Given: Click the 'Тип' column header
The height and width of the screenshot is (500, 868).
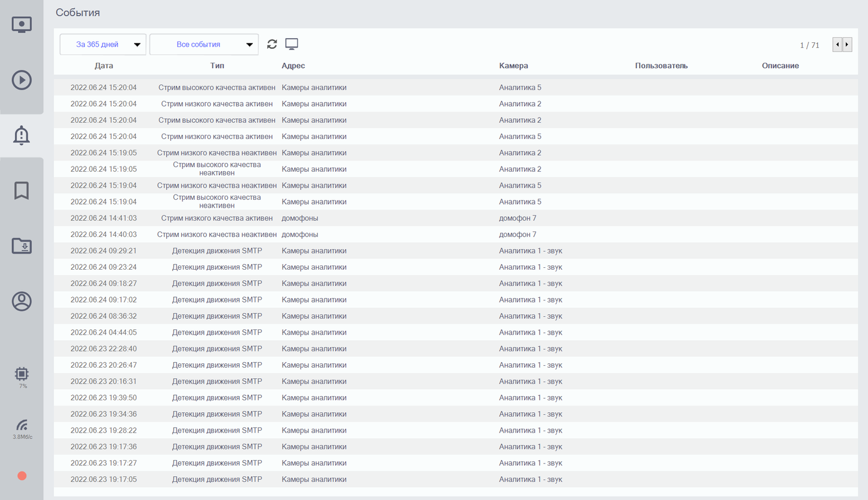Looking at the screenshot, I should click(217, 66).
